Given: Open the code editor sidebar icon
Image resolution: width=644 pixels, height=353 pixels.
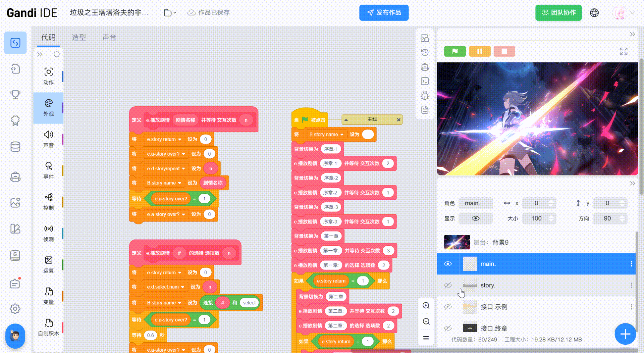Looking at the screenshot, I should 15,43.
